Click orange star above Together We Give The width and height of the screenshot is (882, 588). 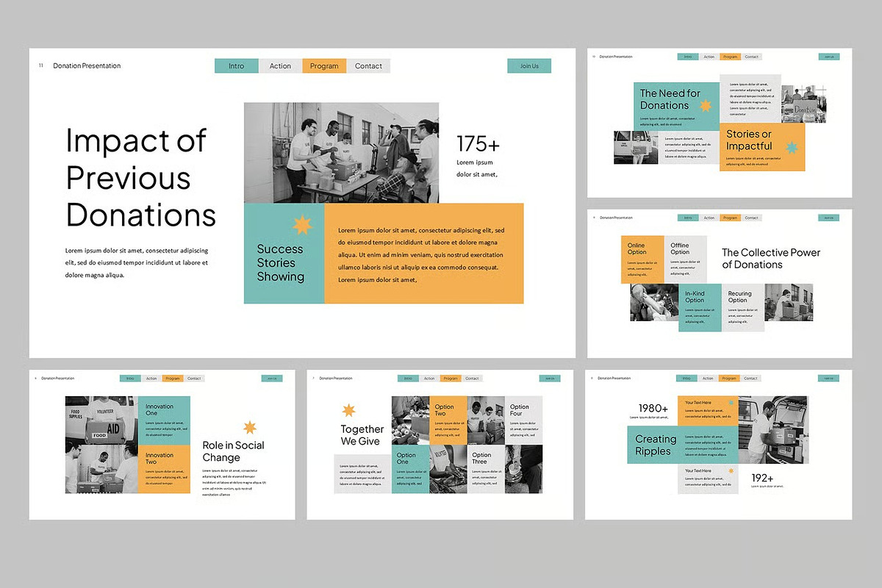tap(348, 409)
